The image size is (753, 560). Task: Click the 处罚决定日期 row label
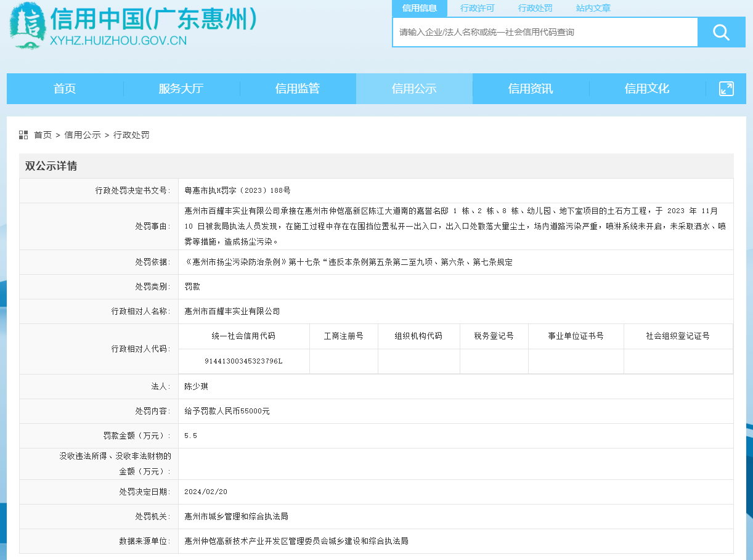click(x=145, y=492)
